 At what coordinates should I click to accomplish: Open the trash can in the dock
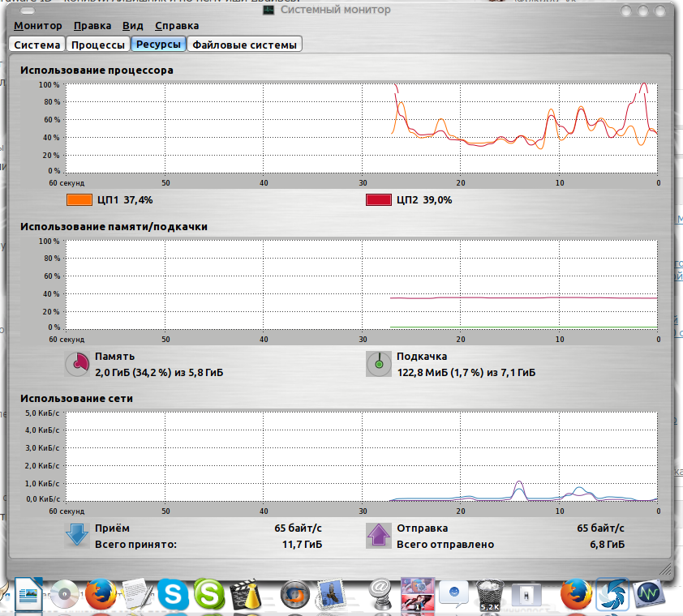pos(489,596)
